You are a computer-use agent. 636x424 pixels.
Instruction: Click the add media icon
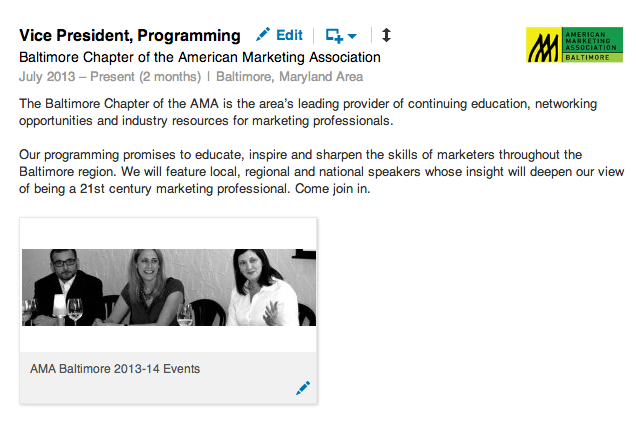tap(335, 36)
